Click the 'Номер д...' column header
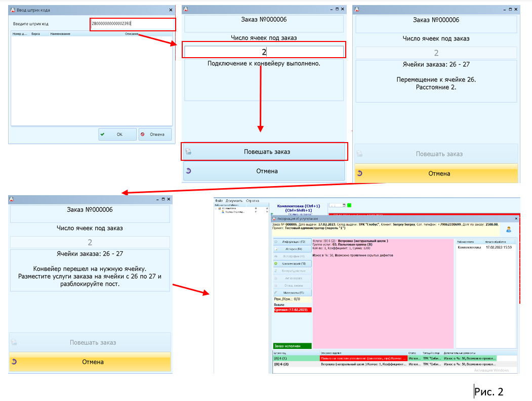This screenshot has height=401, width=532. click(x=20, y=34)
